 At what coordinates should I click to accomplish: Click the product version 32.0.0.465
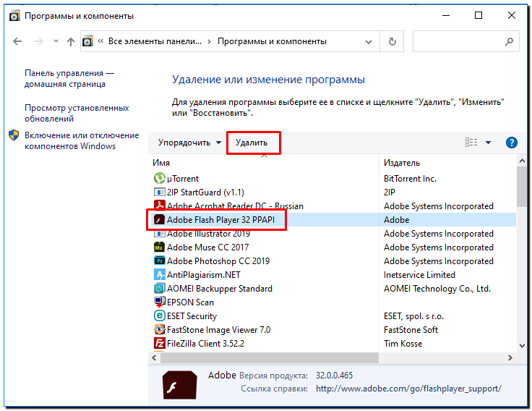click(x=334, y=376)
